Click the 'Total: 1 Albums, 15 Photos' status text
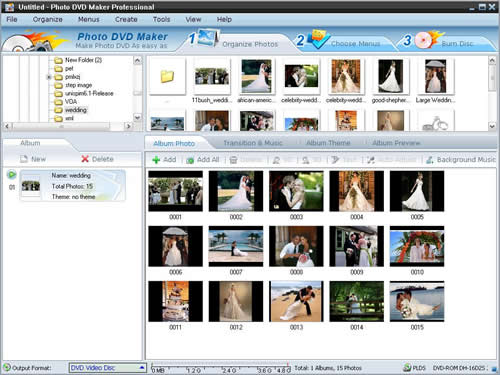Viewport: 500px width, 375px height. [x=328, y=368]
